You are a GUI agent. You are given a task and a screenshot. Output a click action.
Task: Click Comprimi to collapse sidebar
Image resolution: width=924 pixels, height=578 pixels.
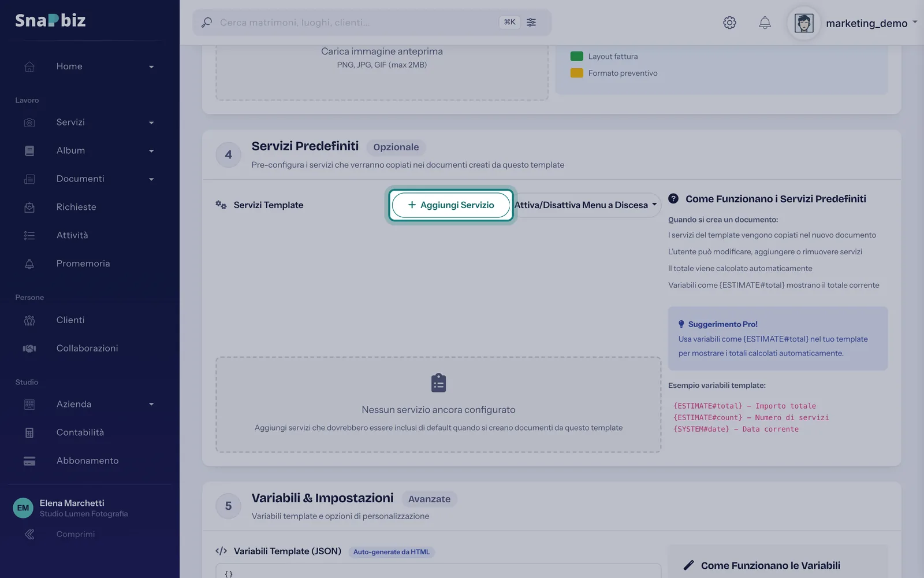[76, 535]
